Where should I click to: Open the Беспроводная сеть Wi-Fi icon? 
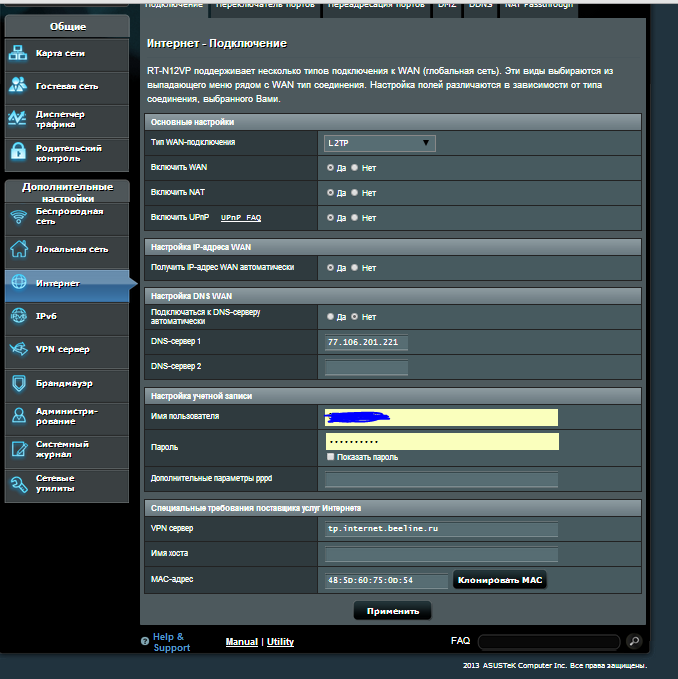click(19, 216)
